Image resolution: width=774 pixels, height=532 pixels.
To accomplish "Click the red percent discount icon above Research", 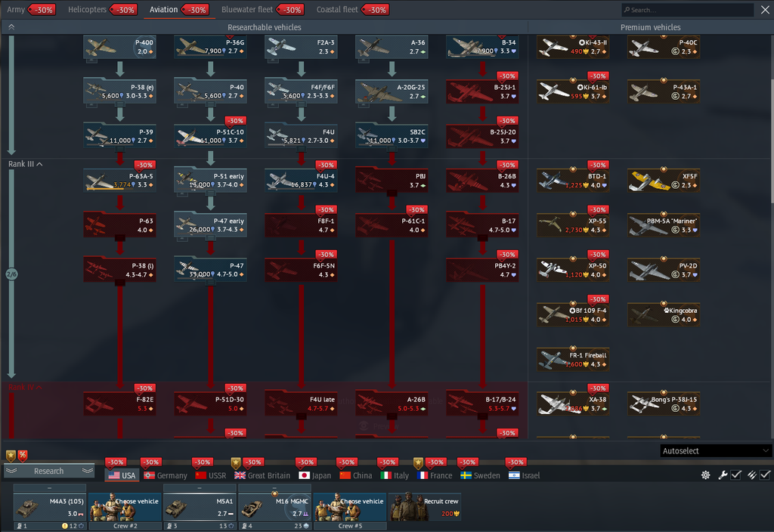I will point(23,456).
